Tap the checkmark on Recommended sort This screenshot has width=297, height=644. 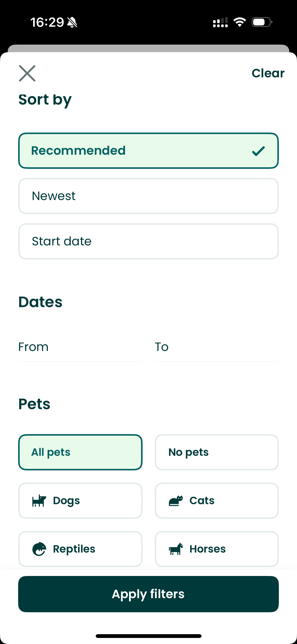click(258, 151)
